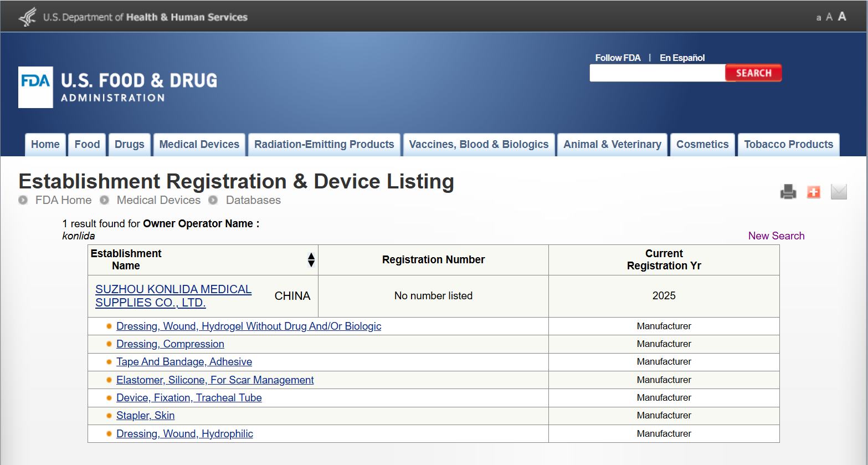The image size is (868, 465).
Task: Open the Dressing, Compression listing
Action: tap(170, 344)
